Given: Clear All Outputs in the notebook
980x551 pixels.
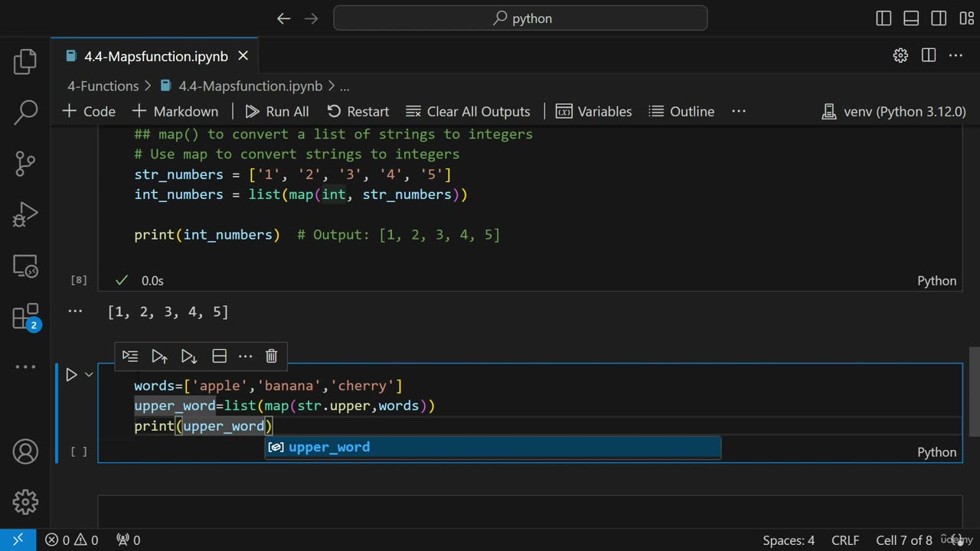Looking at the screenshot, I should click(x=468, y=111).
